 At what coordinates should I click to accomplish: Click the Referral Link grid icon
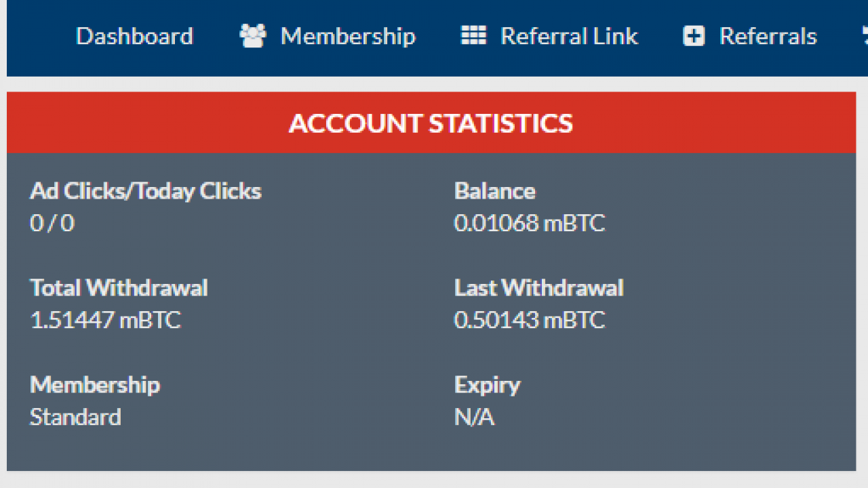point(473,36)
